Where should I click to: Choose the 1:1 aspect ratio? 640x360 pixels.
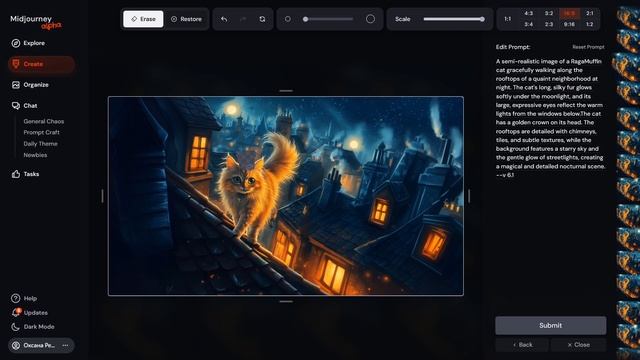pyautogui.click(x=507, y=19)
